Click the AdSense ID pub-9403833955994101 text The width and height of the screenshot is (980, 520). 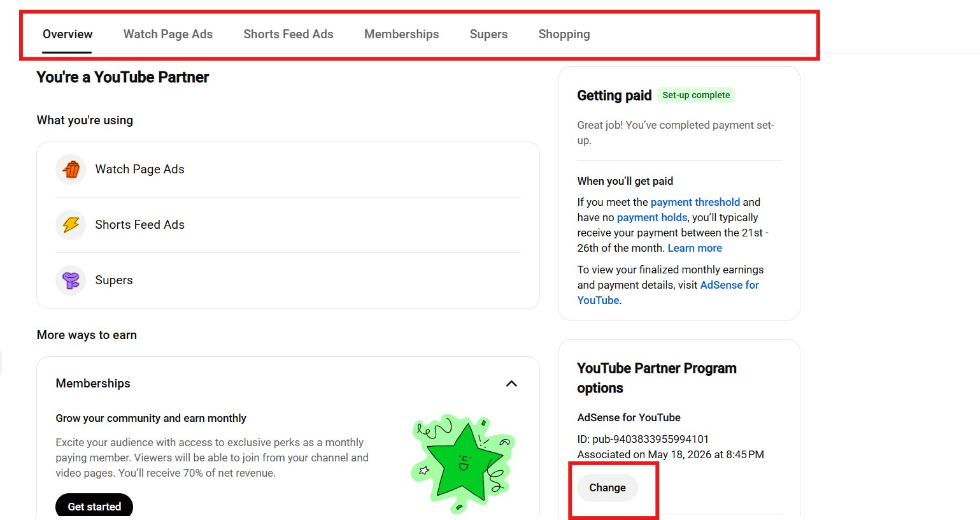pyautogui.click(x=643, y=439)
